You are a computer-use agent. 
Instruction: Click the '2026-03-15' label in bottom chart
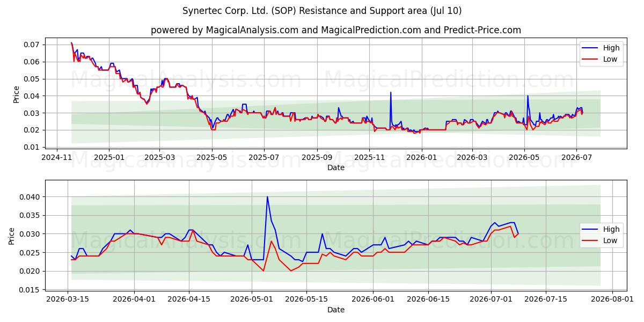tap(68, 300)
